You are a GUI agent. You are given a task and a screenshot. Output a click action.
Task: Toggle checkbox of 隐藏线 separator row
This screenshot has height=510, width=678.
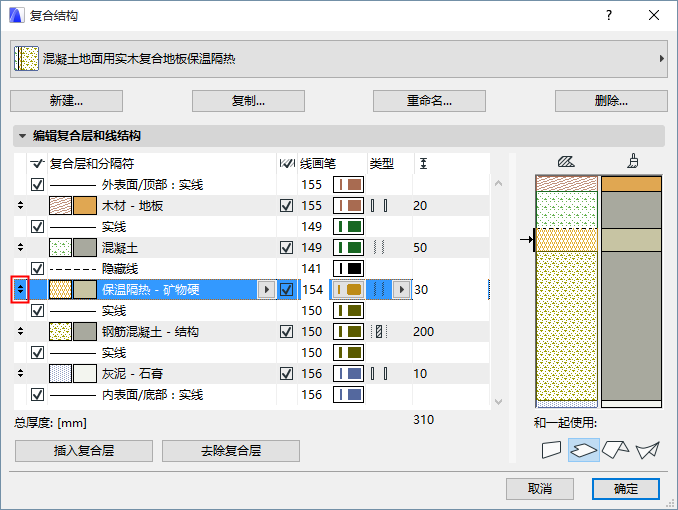[x=38, y=269]
